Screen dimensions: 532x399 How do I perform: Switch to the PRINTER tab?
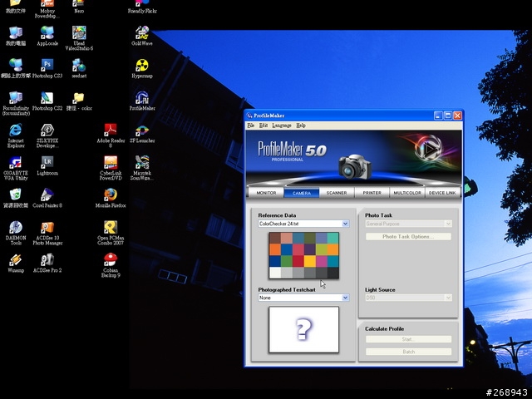(x=372, y=193)
